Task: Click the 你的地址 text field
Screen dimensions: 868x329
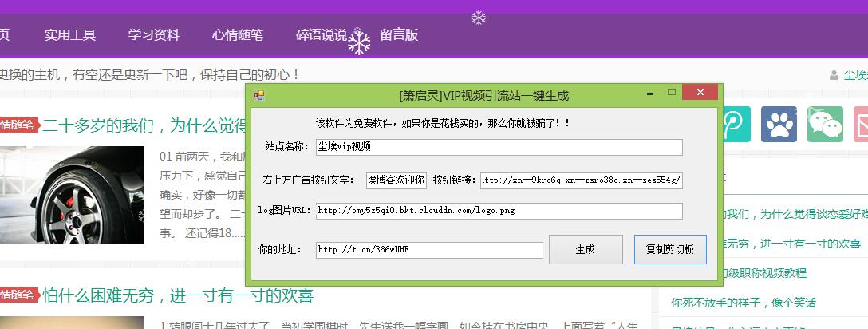Action: pos(429,250)
